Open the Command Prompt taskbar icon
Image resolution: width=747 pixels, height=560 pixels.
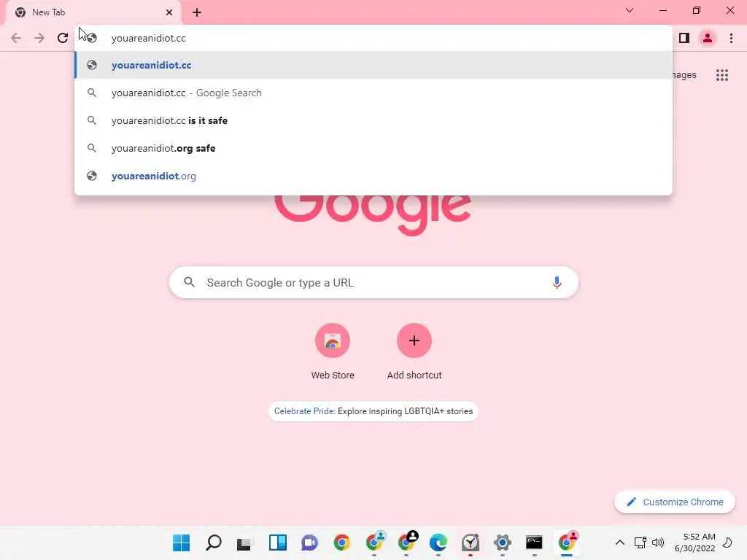coord(534,542)
